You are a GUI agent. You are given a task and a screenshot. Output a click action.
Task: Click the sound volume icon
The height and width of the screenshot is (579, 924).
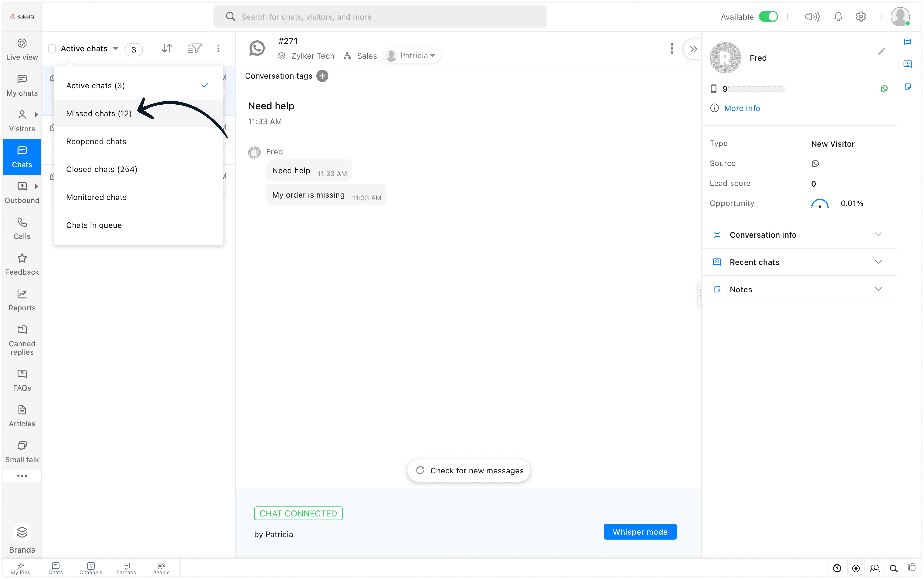click(812, 17)
